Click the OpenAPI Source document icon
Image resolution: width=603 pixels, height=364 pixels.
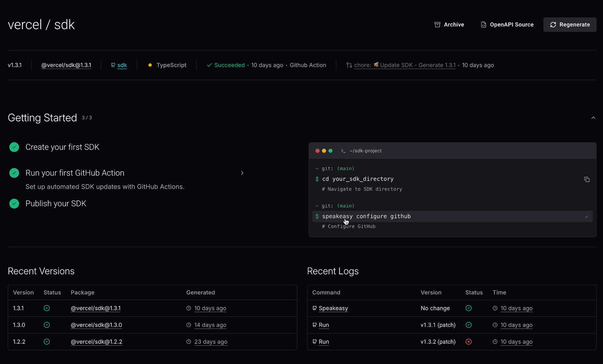click(483, 24)
